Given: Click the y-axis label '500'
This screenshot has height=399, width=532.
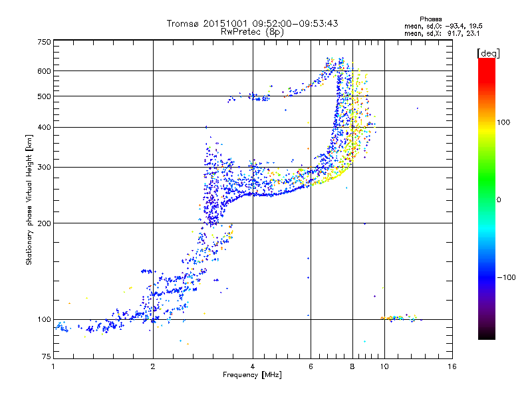Looking at the screenshot, I should pos(45,96).
